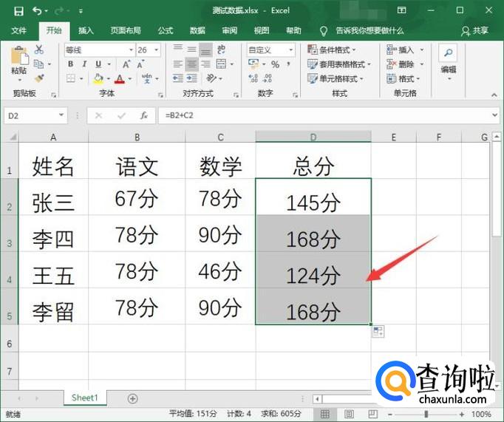Screen dimensions: 504x422
Task: Apply accounting currency format
Action: click(253, 64)
